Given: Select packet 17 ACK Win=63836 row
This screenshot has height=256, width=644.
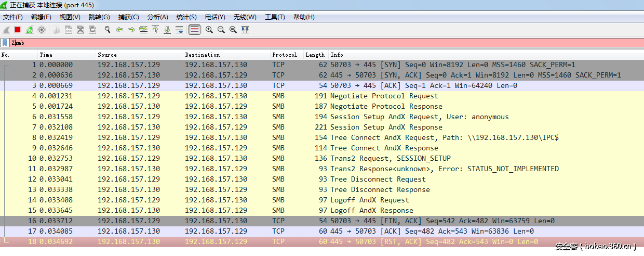Looking at the screenshot, I should point(322,231).
